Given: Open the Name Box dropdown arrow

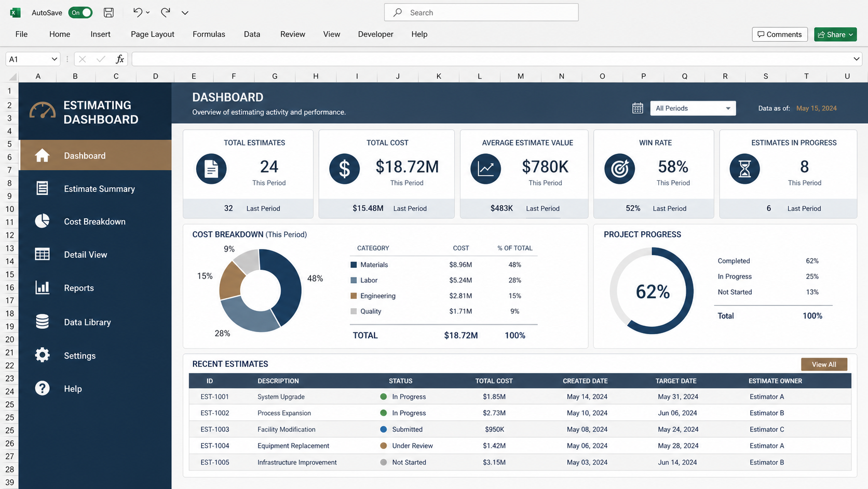Looking at the screenshot, I should point(54,59).
